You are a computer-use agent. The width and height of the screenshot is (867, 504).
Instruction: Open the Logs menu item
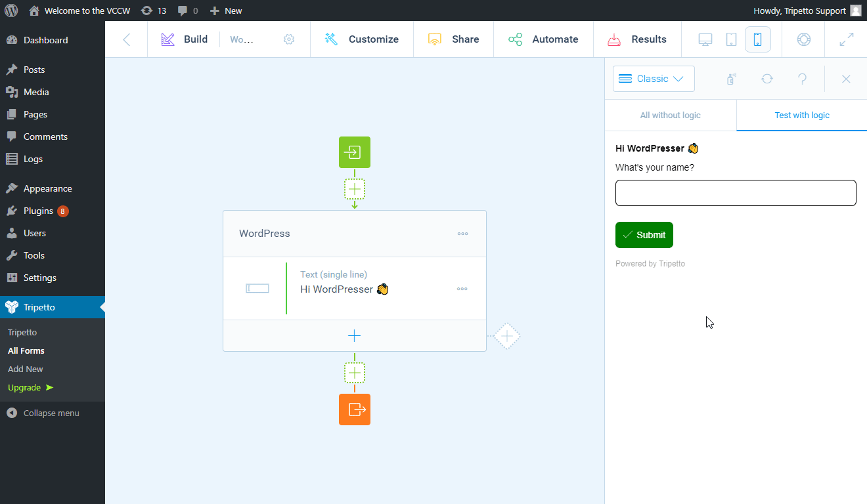coord(53,159)
